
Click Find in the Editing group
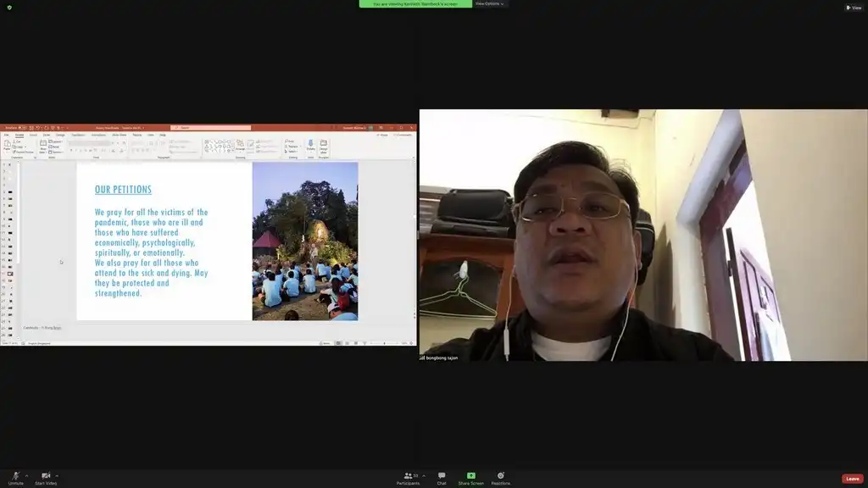[290, 141]
